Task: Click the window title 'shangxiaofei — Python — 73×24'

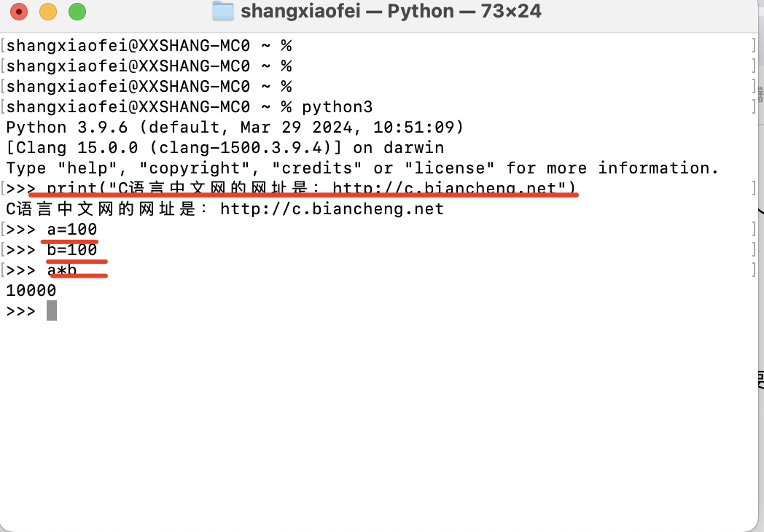Action: [x=391, y=11]
